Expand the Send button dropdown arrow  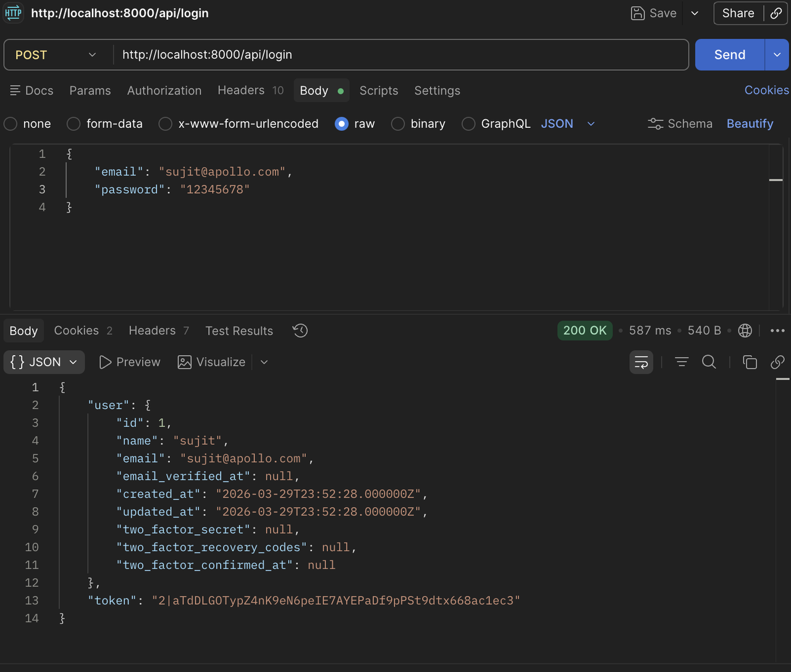coord(777,55)
